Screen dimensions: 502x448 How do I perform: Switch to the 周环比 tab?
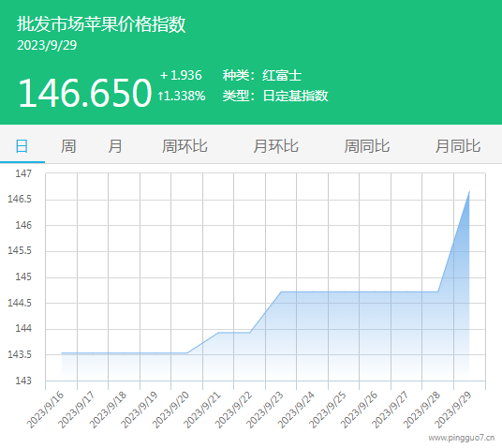[x=185, y=146]
